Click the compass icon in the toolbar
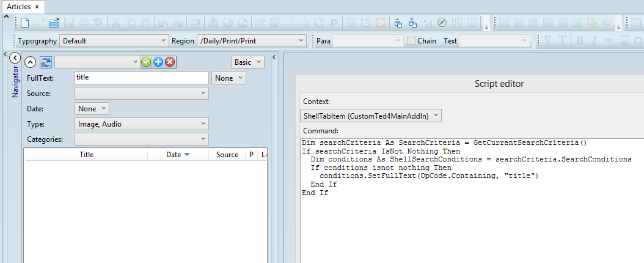644x263 pixels. (442, 23)
